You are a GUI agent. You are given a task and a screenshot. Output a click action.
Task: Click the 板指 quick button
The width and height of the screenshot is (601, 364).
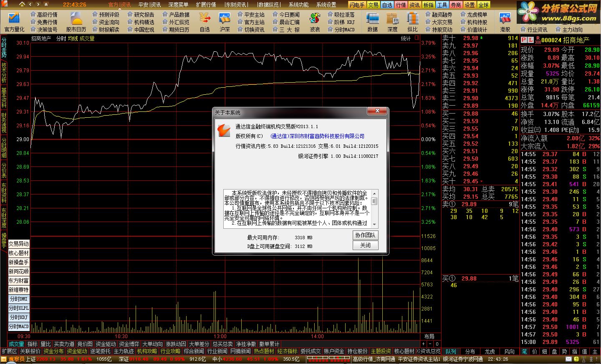pos(428,5)
